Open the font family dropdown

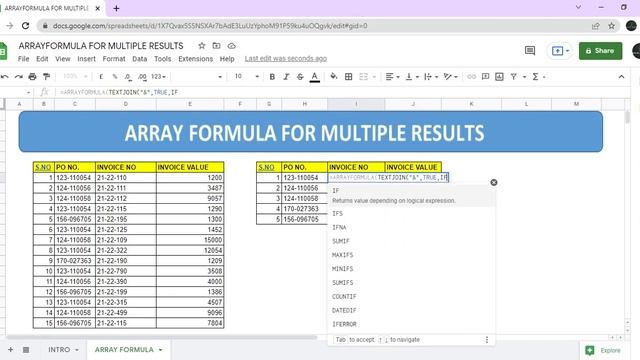pyautogui.click(x=198, y=77)
